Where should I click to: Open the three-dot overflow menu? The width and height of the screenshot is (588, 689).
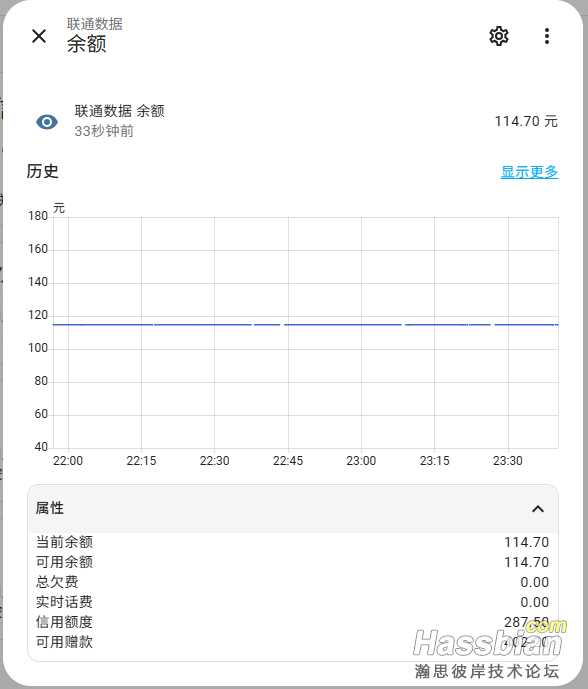coord(547,36)
